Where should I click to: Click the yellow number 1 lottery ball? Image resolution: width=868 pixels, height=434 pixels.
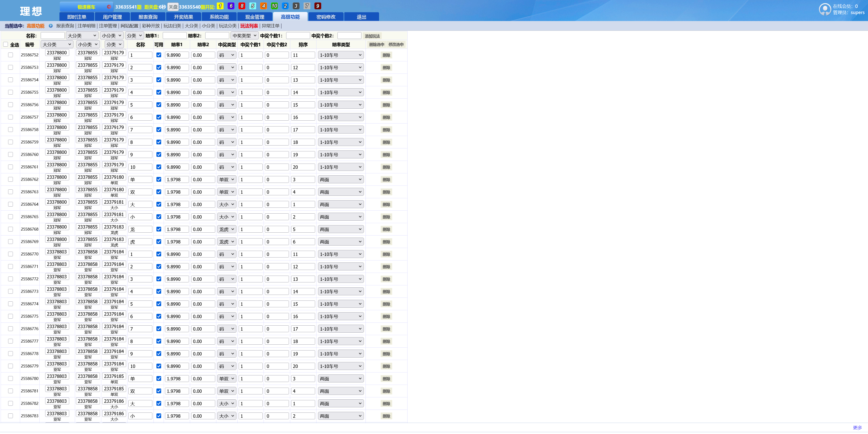click(220, 6)
